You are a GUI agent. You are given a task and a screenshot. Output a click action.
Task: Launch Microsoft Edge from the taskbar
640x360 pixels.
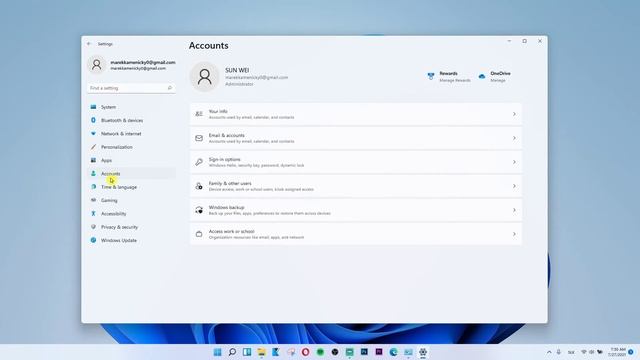coord(393,352)
